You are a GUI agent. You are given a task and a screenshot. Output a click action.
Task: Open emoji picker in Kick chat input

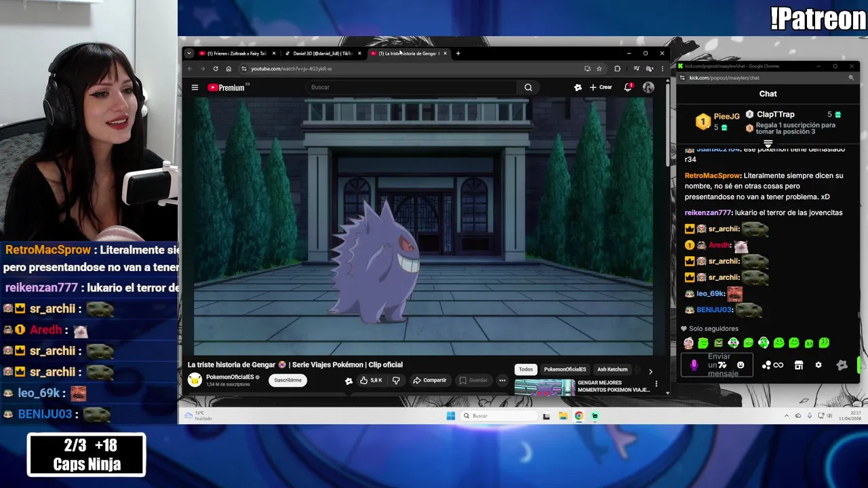(741, 365)
